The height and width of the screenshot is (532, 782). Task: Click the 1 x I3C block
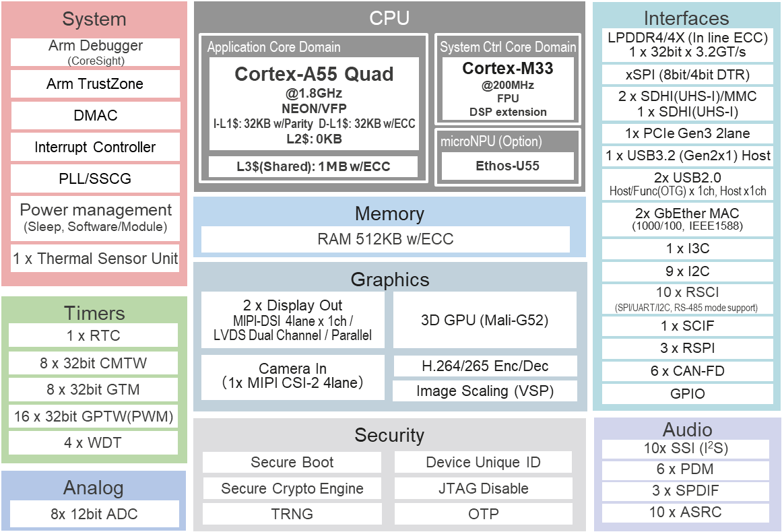click(x=687, y=248)
